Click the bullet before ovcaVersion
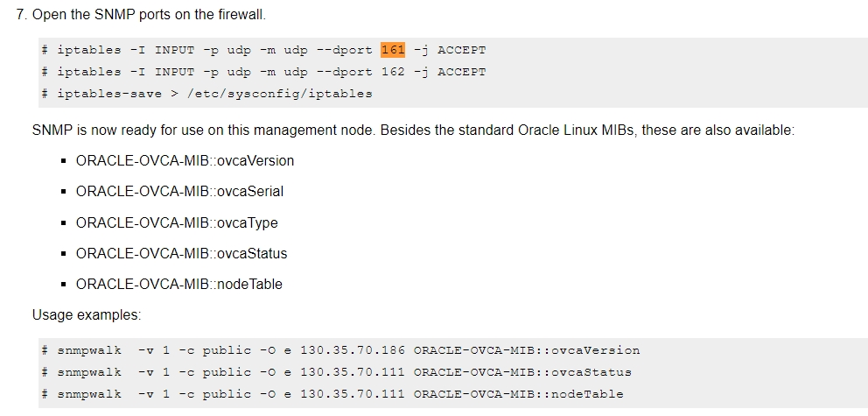Screen dimensions: 868x416 point(64,161)
